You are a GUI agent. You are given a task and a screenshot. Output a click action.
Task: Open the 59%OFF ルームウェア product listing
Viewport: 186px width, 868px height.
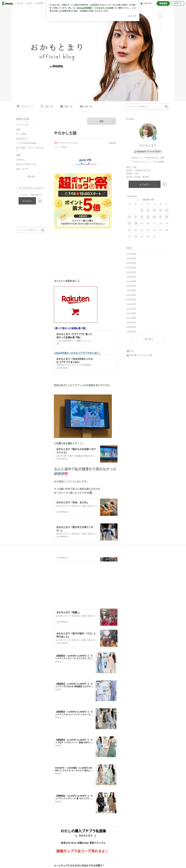point(86,775)
